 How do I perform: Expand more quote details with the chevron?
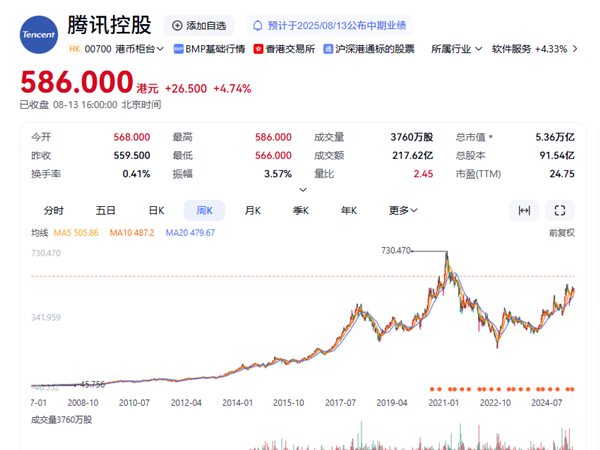303,190
